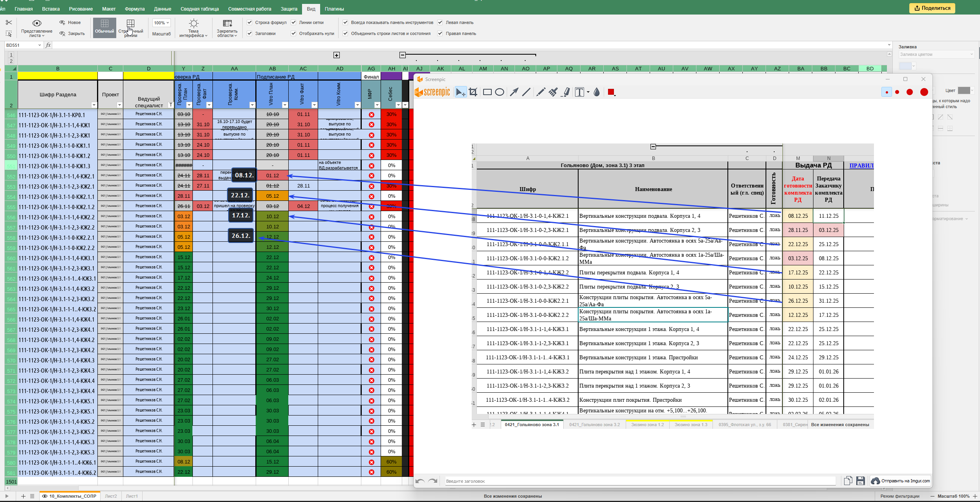Toggle Отображать нули checkbox

click(x=293, y=33)
